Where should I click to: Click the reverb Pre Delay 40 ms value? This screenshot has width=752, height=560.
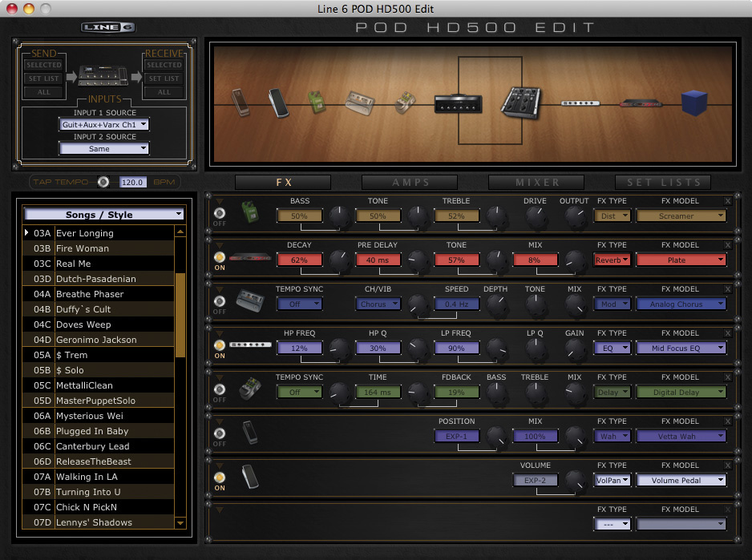pos(378,260)
